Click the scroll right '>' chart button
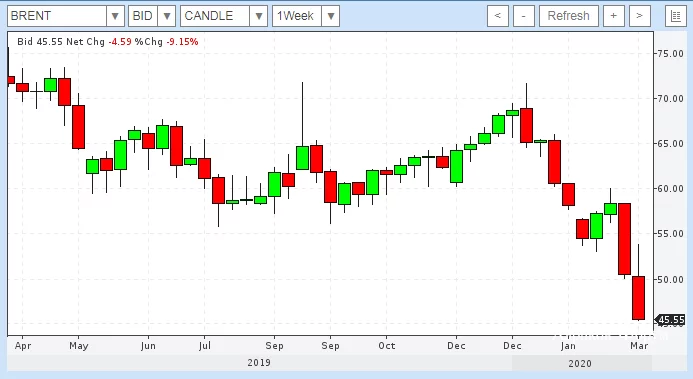This screenshot has height=379, width=693. click(x=640, y=16)
